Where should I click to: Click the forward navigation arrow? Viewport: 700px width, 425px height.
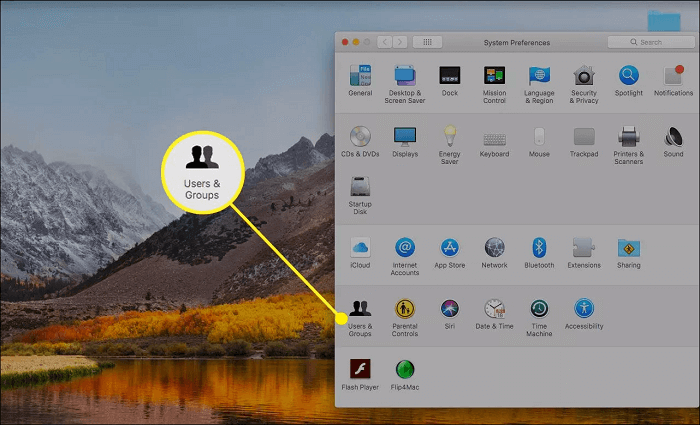point(402,42)
